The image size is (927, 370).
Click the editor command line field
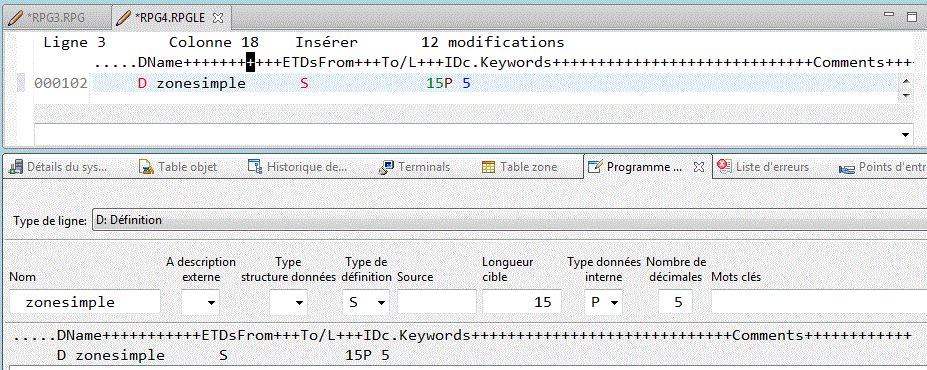466,134
